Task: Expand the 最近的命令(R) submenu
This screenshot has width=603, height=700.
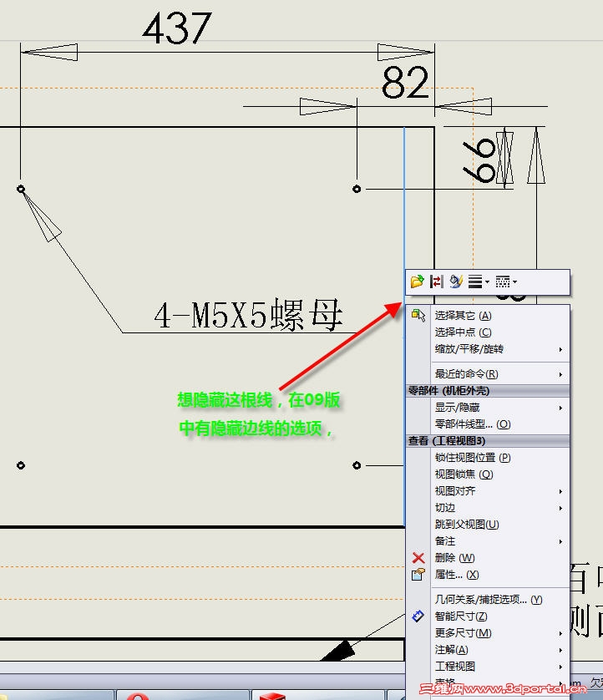Action: 488,374
